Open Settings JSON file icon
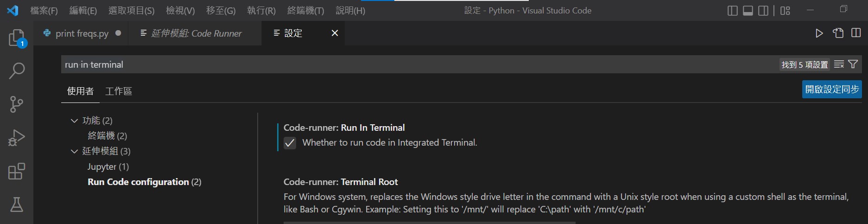This screenshot has width=868, height=224. [838, 33]
